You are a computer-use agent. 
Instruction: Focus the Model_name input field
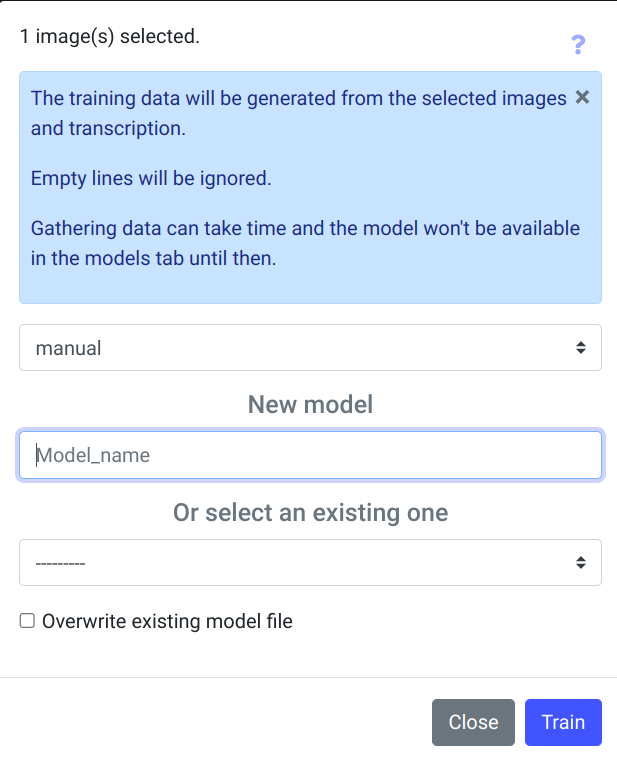(310, 455)
